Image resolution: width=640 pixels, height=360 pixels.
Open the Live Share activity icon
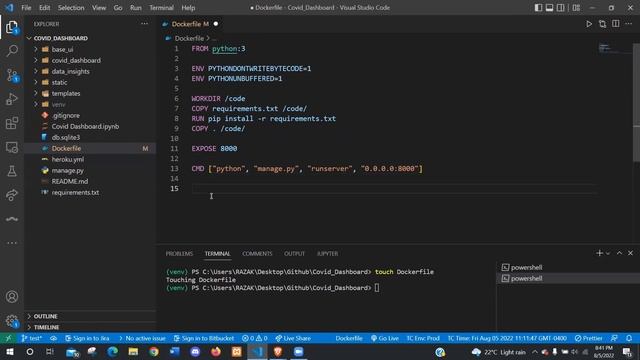(x=12, y=195)
